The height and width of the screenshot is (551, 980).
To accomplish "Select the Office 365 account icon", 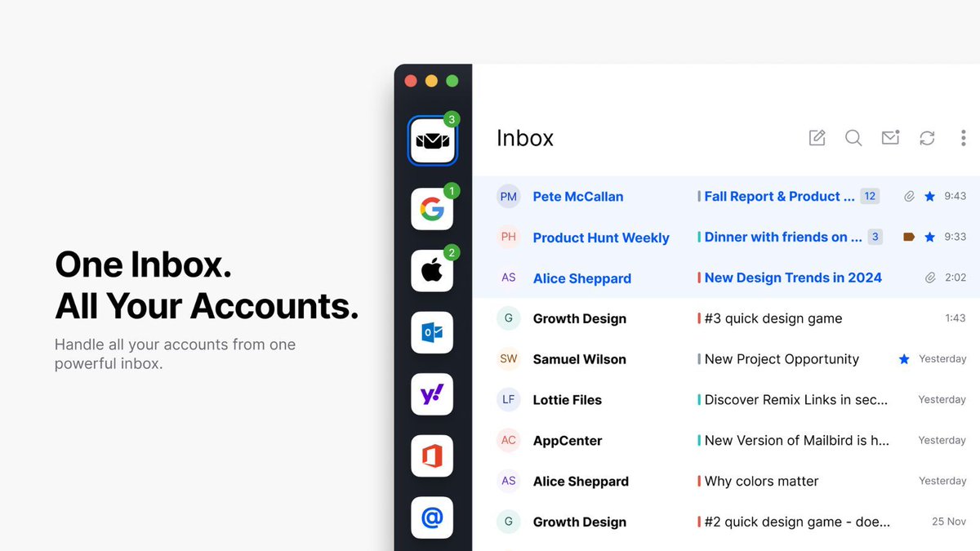I will coord(432,456).
